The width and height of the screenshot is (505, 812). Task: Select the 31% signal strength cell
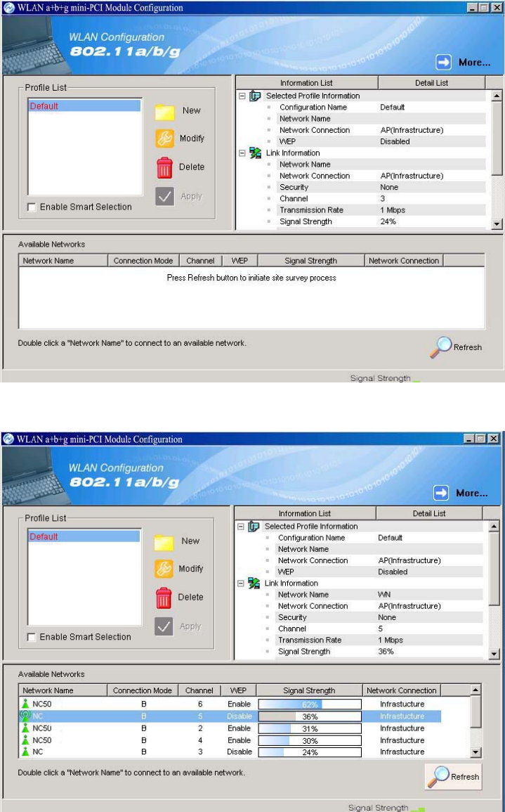[x=310, y=728]
